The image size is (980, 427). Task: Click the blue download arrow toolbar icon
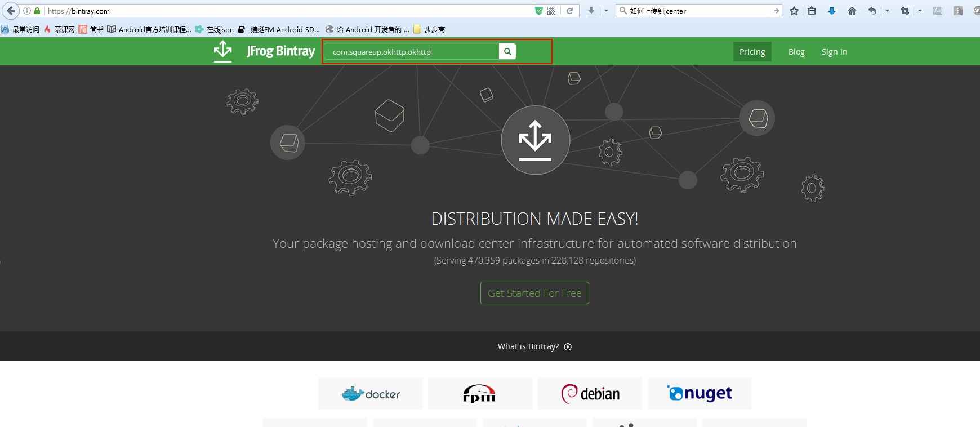coord(832,11)
